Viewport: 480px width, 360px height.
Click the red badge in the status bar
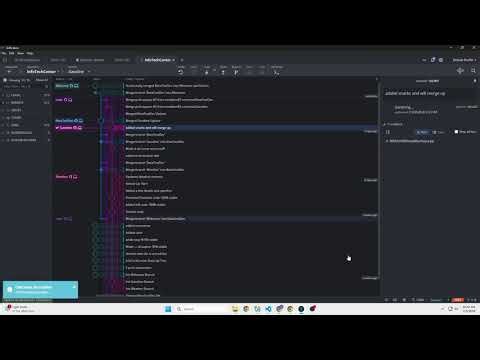[x=458, y=300]
